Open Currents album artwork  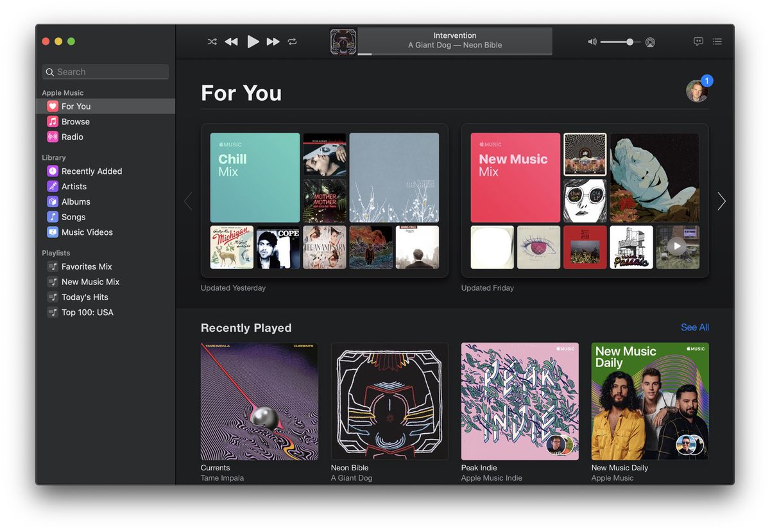tap(259, 401)
